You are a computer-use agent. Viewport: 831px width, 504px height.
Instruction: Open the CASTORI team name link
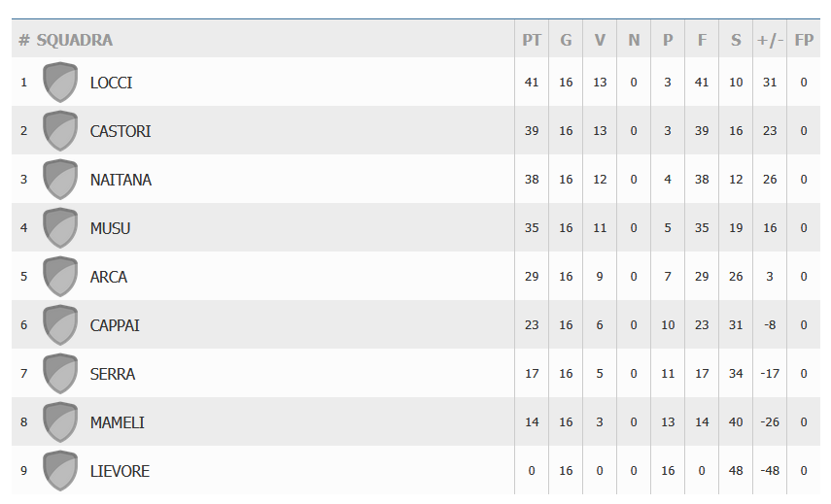pyautogui.click(x=121, y=131)
